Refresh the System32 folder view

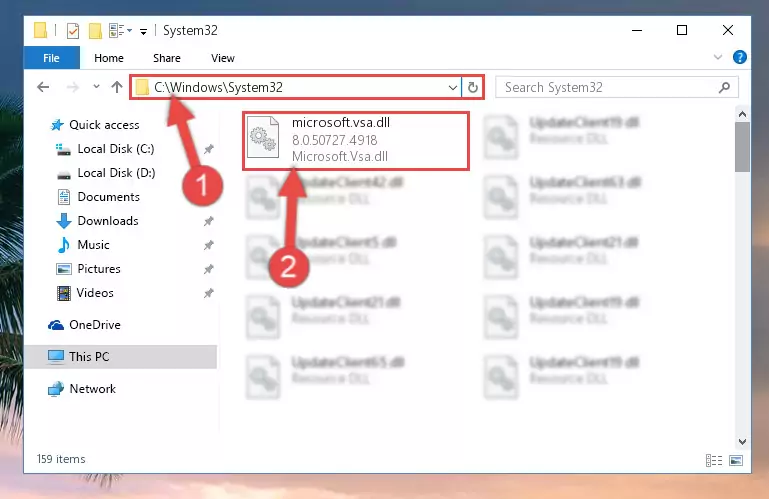pos(472,88)
